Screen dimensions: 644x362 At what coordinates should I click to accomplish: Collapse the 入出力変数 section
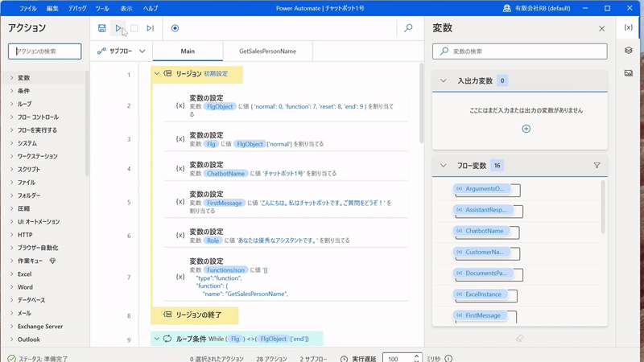pos(444,80)
